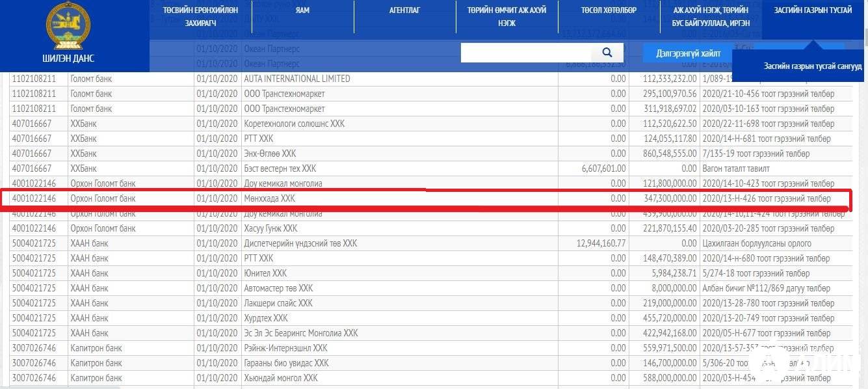Select the Төсөл хөтөлбөр menu item
This screenshot has width=868, height=389.
click(x=609, y=10)
